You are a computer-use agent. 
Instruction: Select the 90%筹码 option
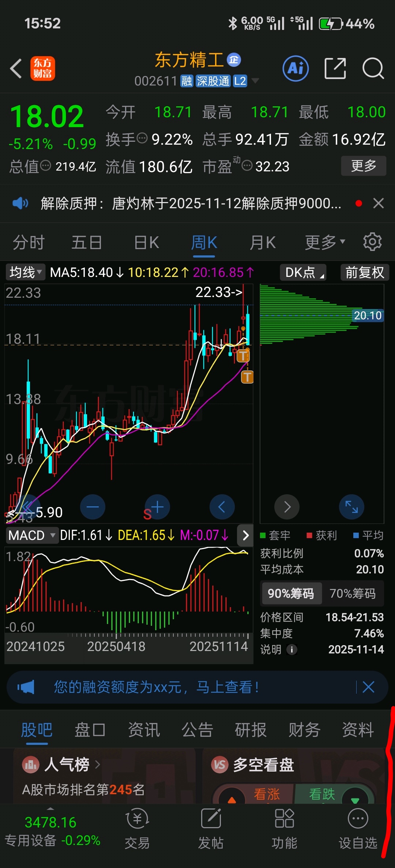291,593
